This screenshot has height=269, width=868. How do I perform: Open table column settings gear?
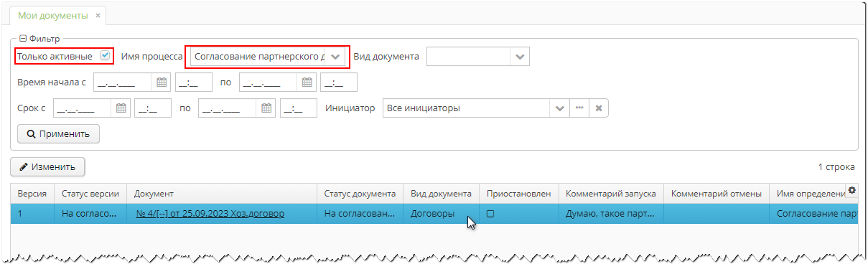tap(852, 190)
